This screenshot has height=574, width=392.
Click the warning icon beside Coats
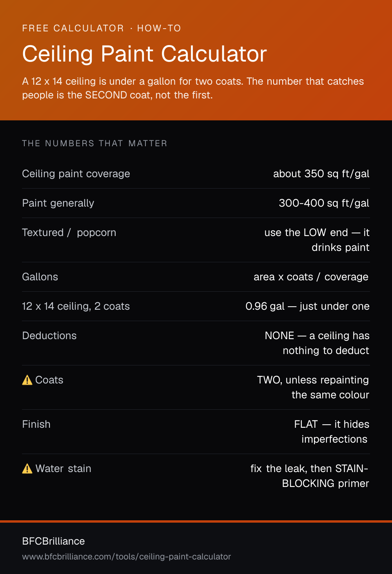click(x=27, y=380)
